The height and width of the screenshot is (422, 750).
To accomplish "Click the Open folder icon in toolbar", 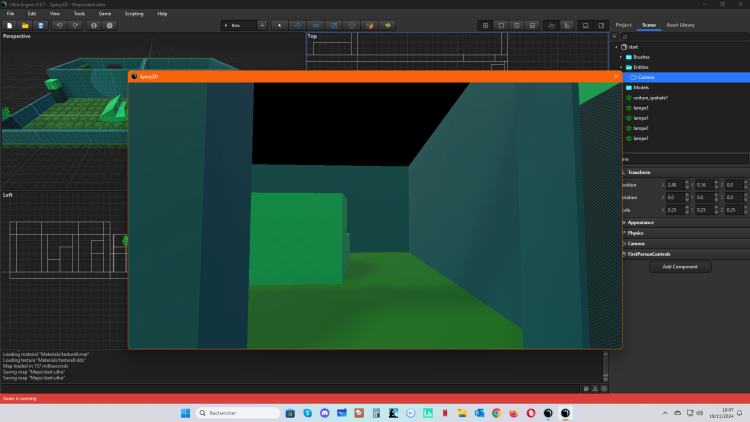I will (25, 25).
